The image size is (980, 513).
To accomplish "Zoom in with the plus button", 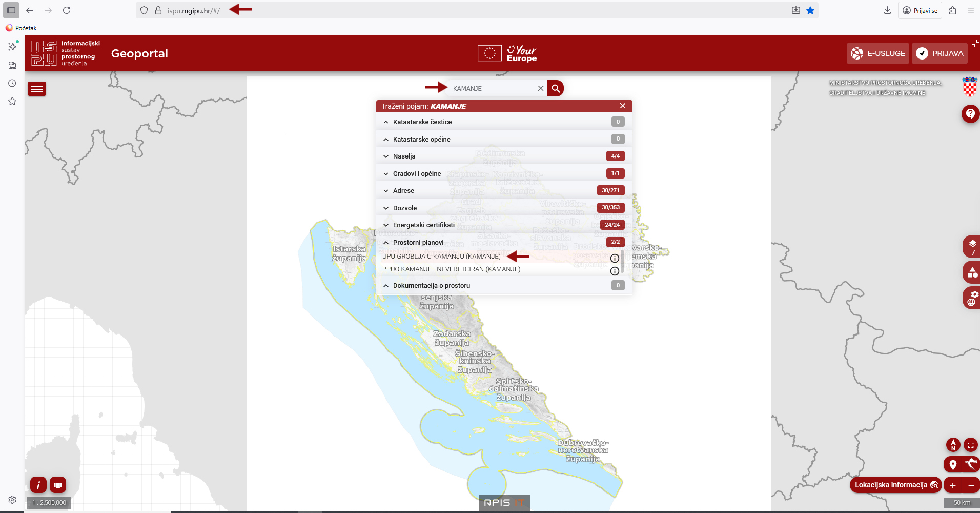I will pos(953,485).
